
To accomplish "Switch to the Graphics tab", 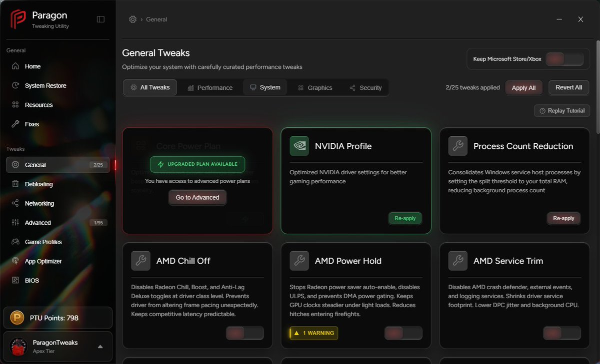I will pyautogui.click(x=315, y=87).
